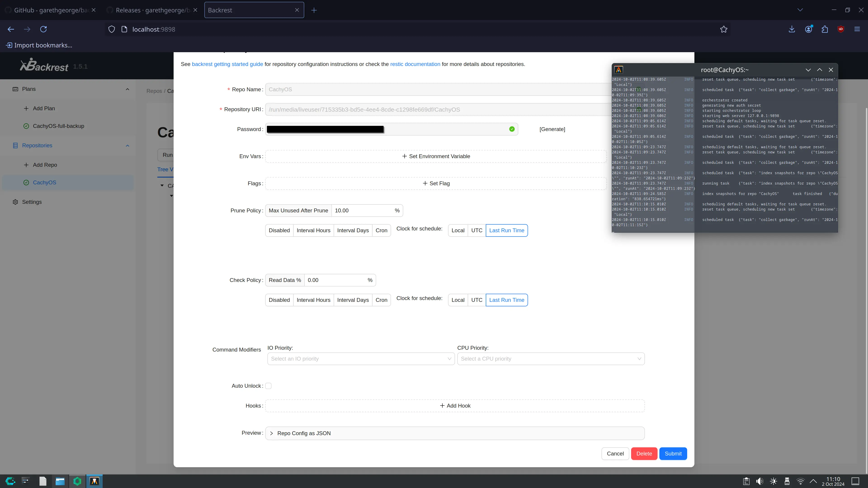The width and height of the screenshot is (868, 488).
Task: Choose UTC clock for Check Policy
Action: point(477,300)
